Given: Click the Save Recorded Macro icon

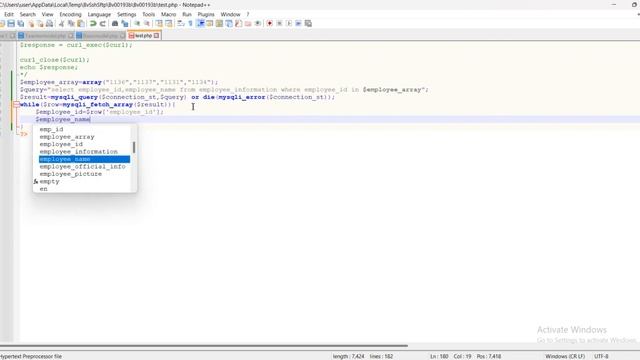Looking at the screenshot, I should click(308, 24).
